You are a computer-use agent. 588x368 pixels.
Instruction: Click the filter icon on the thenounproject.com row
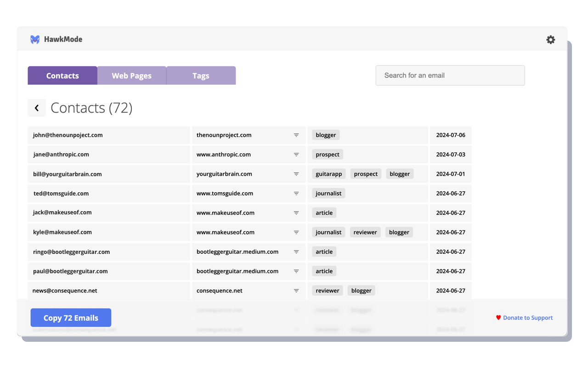(x=296, y=135)
